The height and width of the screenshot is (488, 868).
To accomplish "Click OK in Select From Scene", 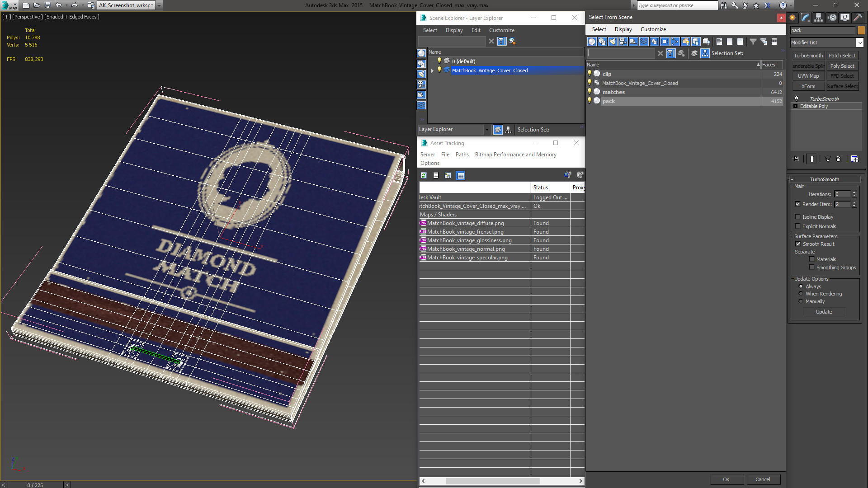I will pyautogui.click(x=726, y=479).
